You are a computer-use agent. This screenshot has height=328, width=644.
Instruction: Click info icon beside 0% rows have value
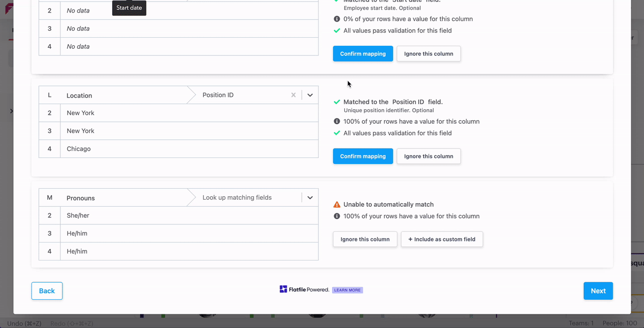tap(337, 19)
